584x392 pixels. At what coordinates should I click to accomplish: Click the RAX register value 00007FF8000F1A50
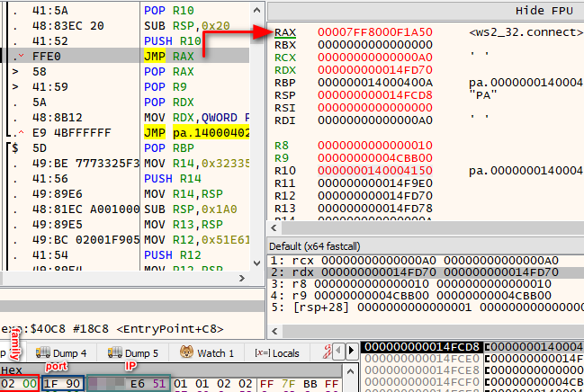click(x=375, y=32)
